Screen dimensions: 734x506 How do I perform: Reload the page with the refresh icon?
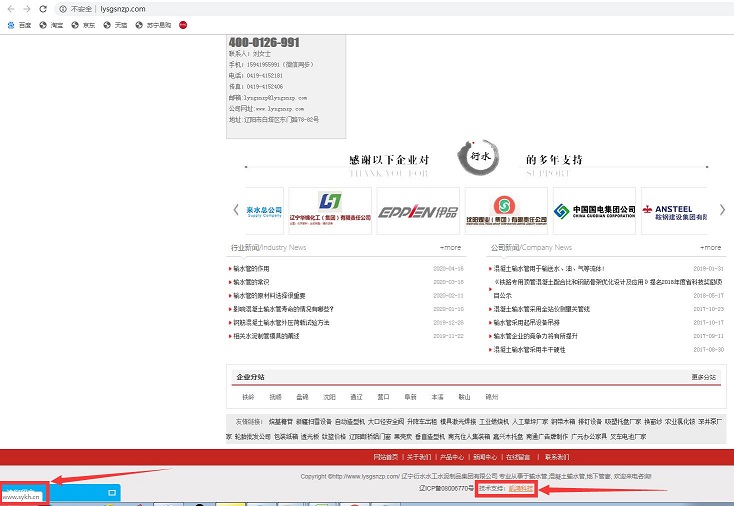coord(43,9)
